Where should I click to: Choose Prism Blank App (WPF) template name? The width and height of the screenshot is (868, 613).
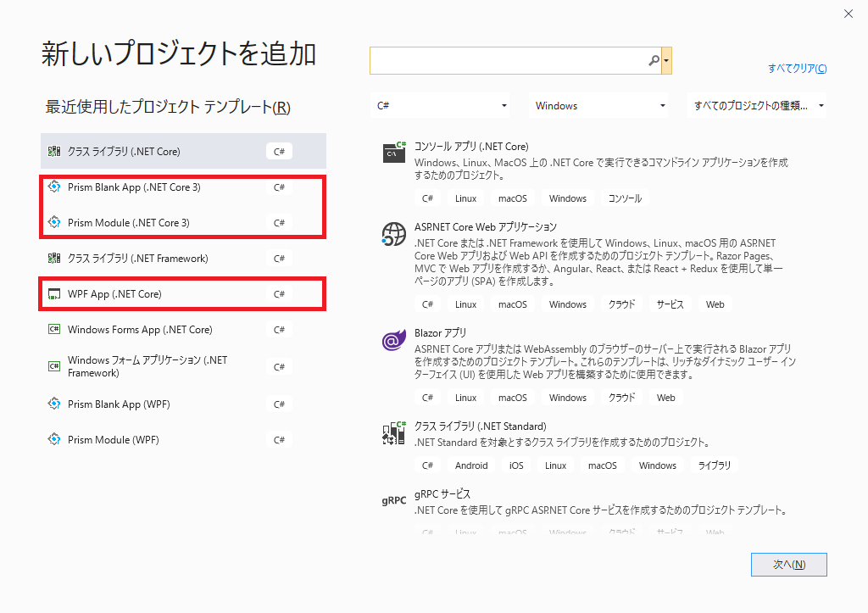coord(119,404)
